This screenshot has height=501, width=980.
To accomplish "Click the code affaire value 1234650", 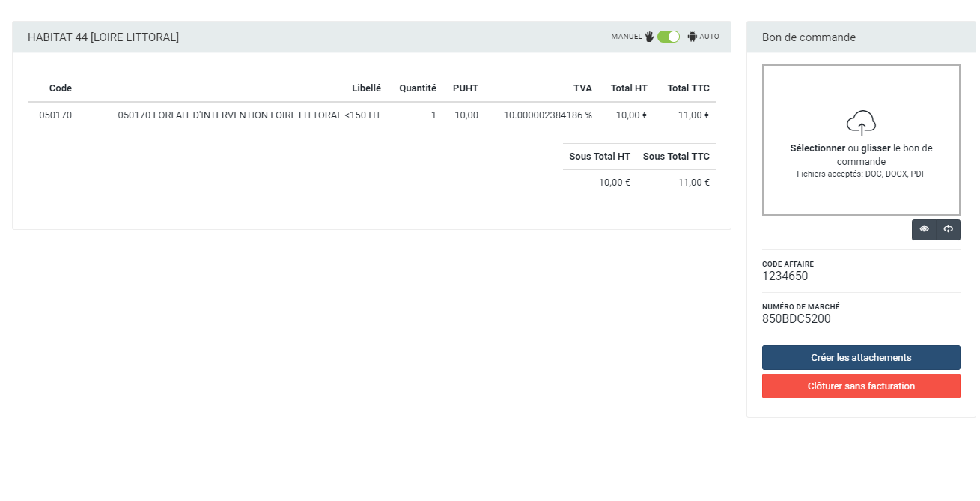I will coord(785,276).
